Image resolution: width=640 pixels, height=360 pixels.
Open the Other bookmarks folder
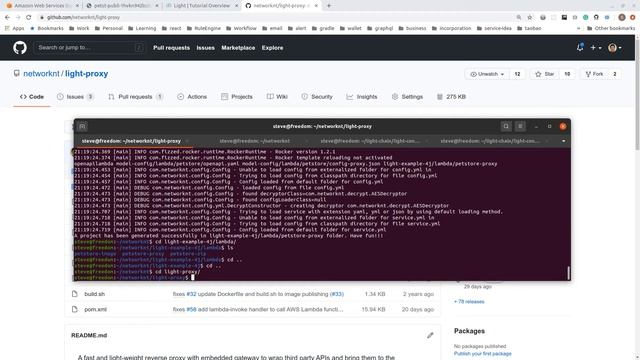(x=611, y=28)
